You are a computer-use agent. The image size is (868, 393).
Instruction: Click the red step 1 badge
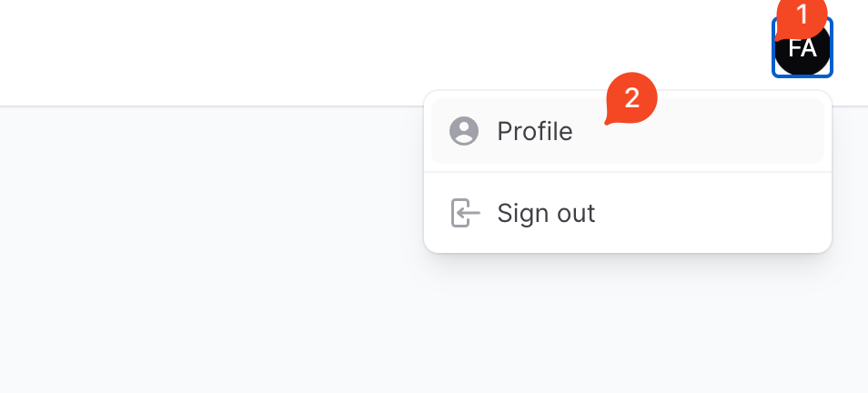tap(802, 15)
